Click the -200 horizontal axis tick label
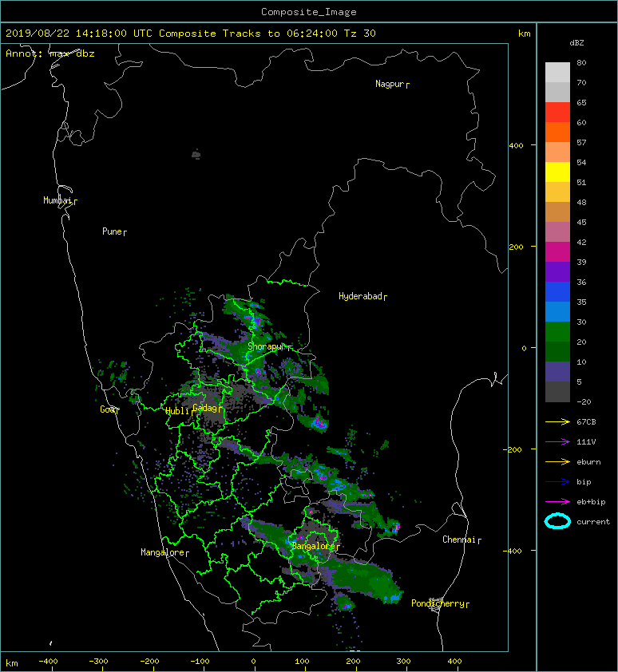The width and height of the screenshot is (618, 672). pos(149,662)
